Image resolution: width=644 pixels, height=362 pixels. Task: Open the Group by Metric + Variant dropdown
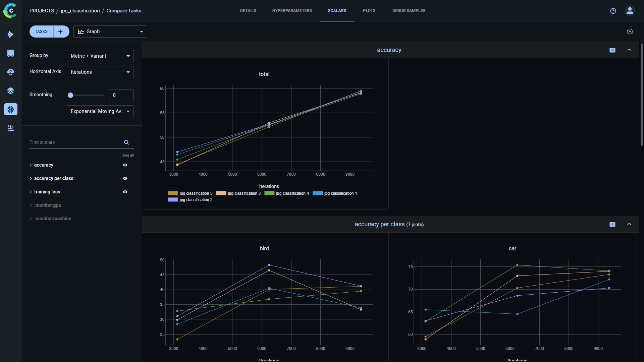tap(100, 56)
